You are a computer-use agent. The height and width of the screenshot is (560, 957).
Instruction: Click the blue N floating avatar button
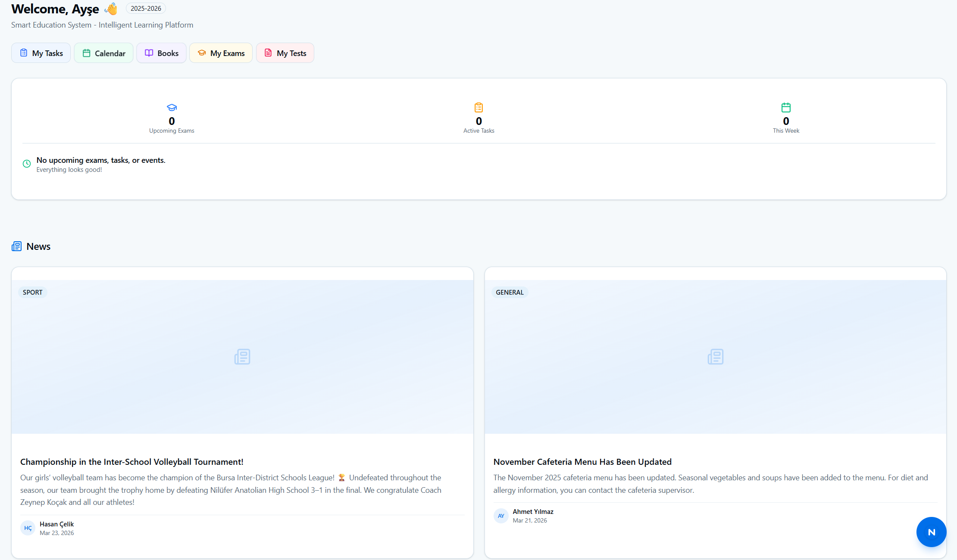[x=931, y=532]
